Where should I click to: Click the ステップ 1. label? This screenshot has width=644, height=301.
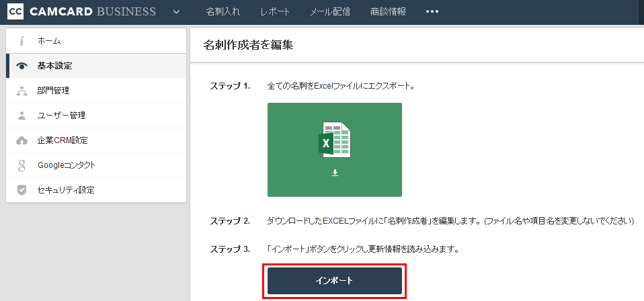coord(230,86)
